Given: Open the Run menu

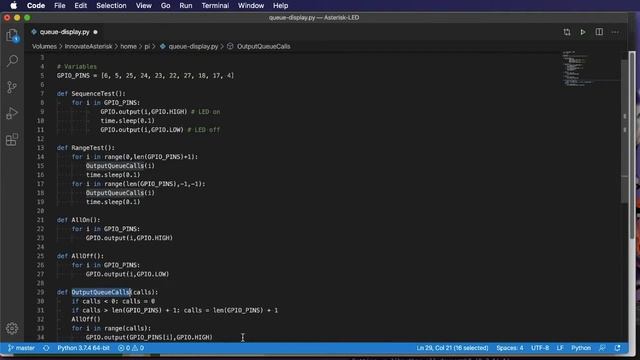Looking at the screenshot, I should [x=186, y=6].
